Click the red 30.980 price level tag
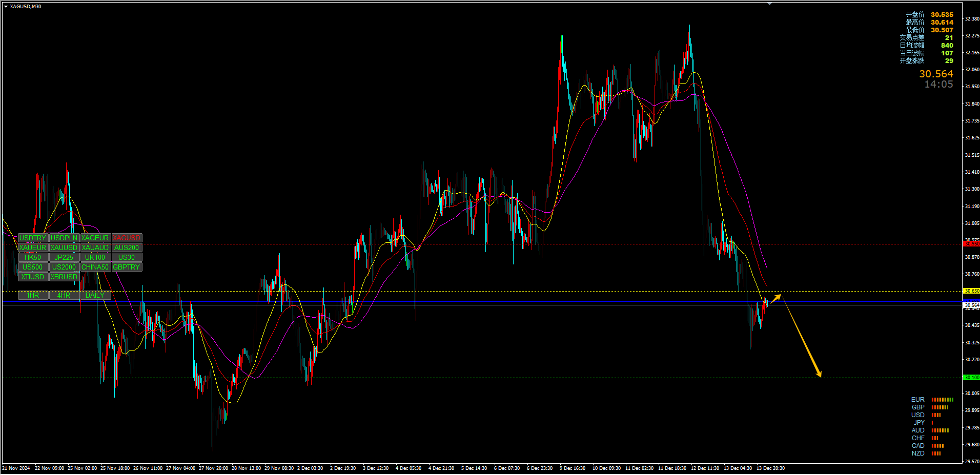The image size is (980, 475). point(971,244)
